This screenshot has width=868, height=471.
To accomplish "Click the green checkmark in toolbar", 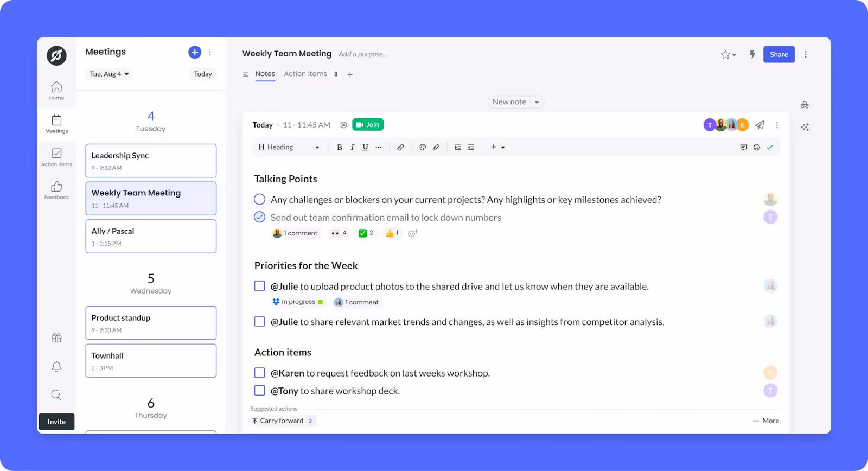I will (769, 147).
